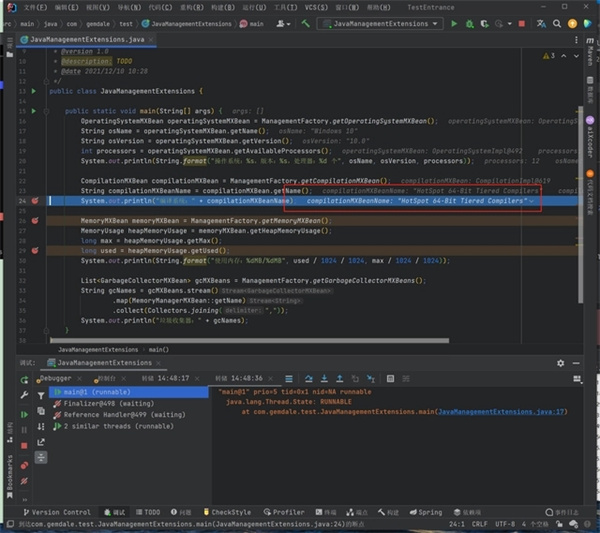
Task: Click the warnings count indicator showing 3
Action: click(549, 56)
